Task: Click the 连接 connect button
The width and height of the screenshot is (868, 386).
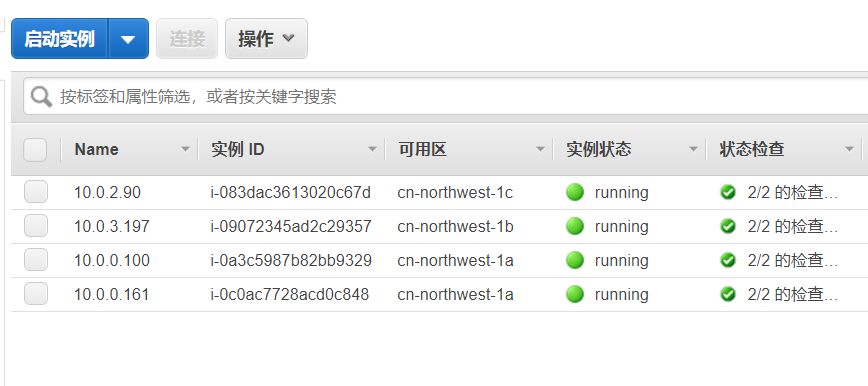Action: click(187, 39)
